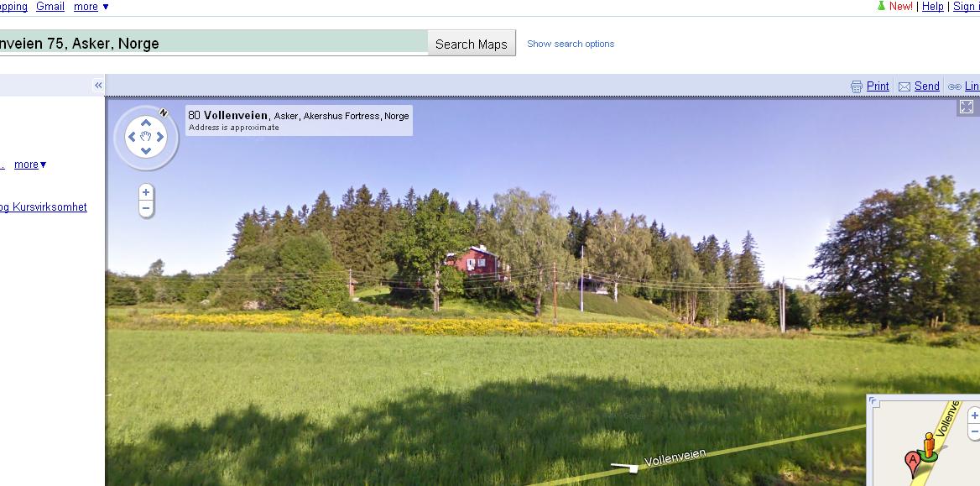980x486 pixels.
Task: Pan street view down with arrow
Action: point(146,151)
